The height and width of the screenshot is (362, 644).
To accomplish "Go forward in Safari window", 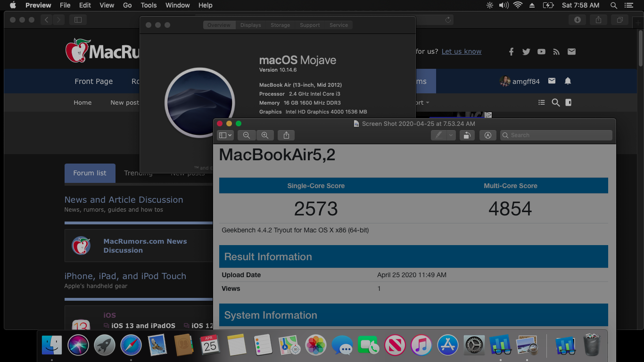I will click(58, 20).
